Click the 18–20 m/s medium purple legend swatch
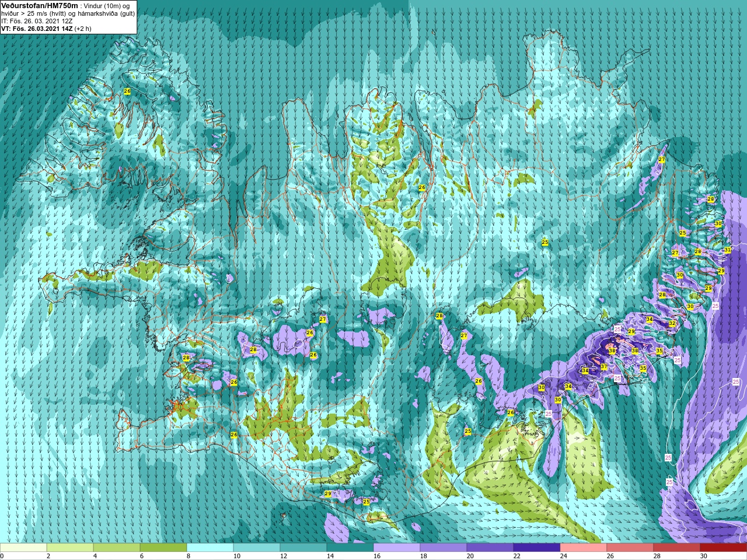The image size is (747, 560). tap(444, 548)
